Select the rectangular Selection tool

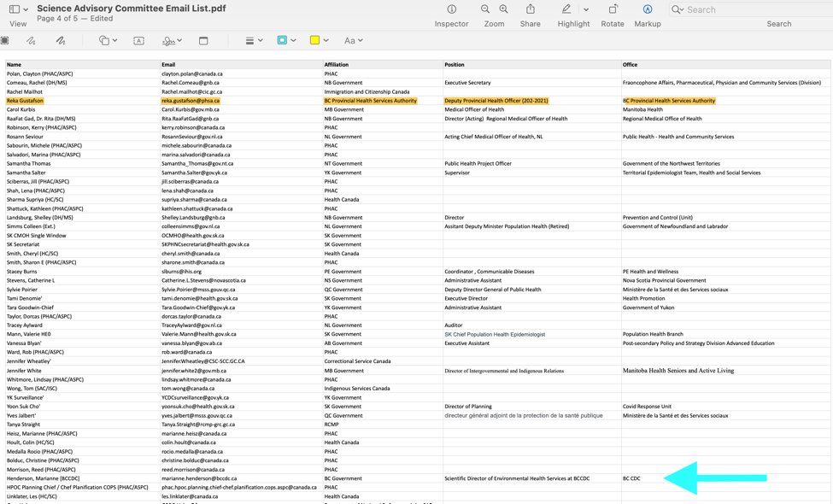5,40
